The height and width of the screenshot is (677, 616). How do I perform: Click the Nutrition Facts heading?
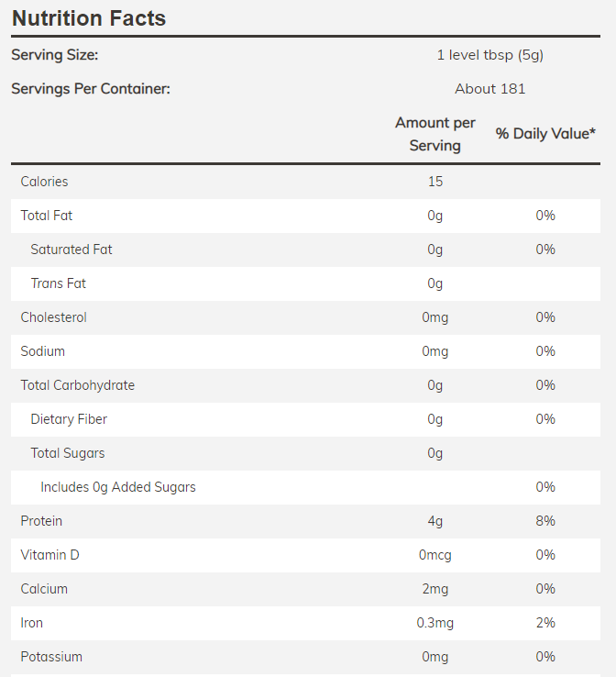(x=89, y=17)
